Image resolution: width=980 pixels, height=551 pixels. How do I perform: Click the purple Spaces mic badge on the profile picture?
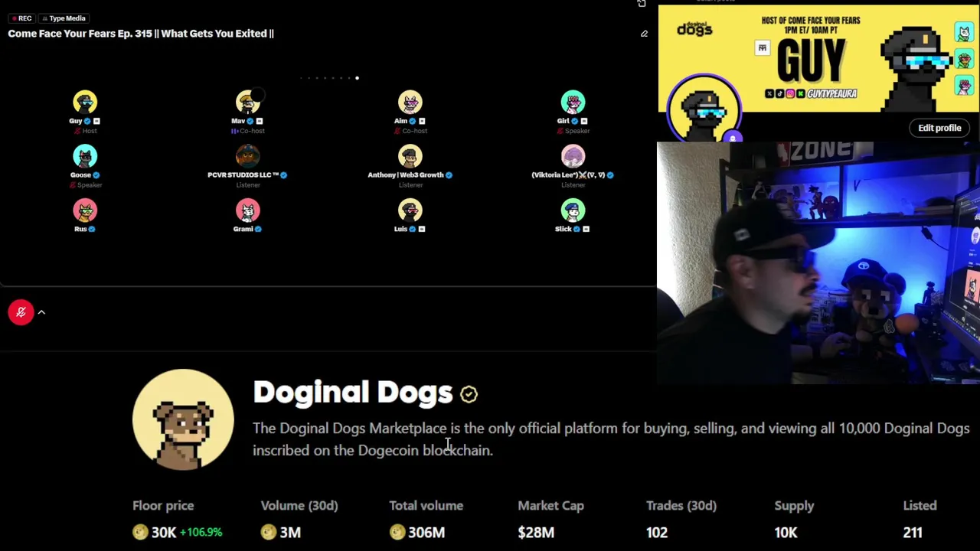(x=733, y=139)
